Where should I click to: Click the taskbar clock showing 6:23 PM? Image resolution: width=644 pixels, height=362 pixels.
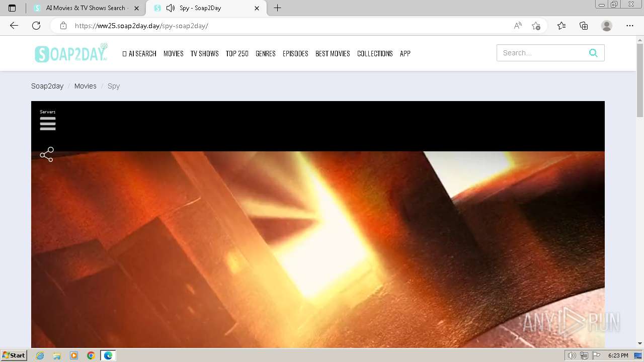tap(618, 355)
